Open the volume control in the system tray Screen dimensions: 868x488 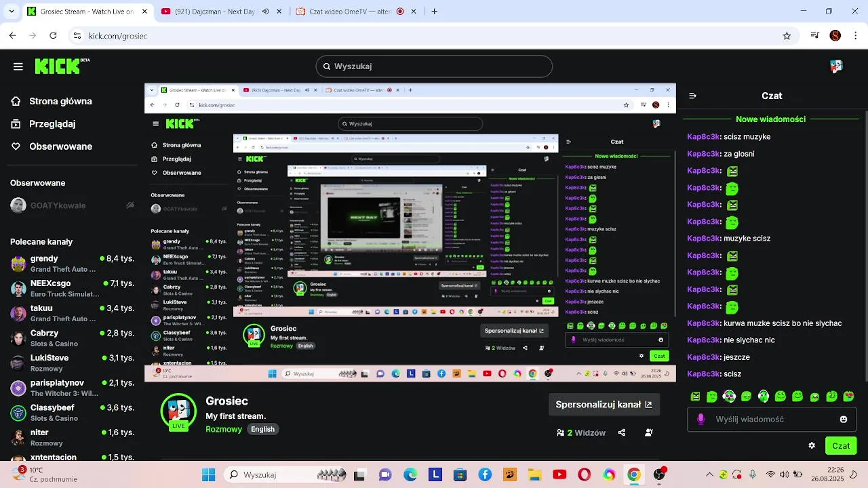[785, 474]
